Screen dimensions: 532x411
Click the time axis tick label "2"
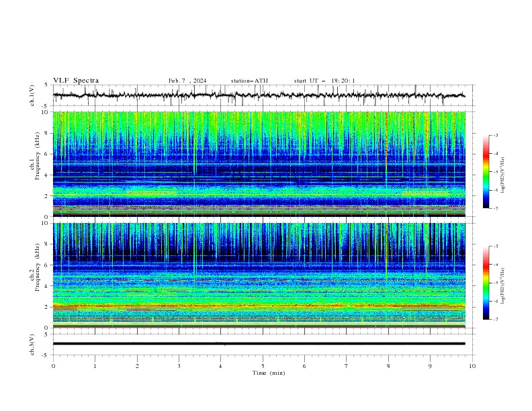137,366
